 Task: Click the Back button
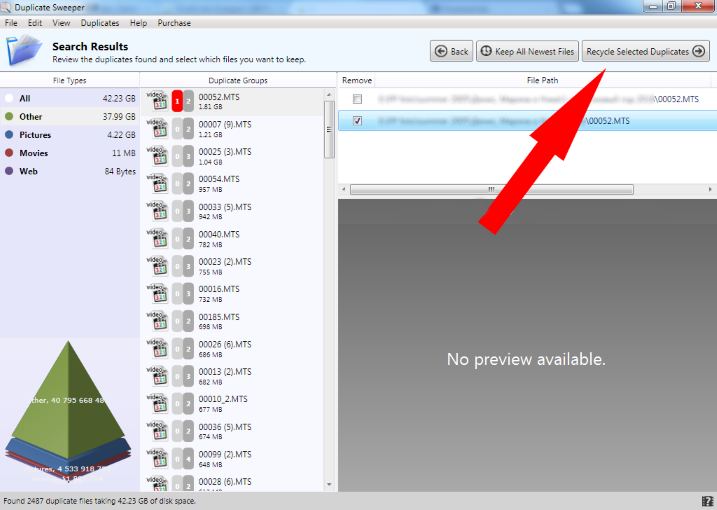(451, 51)
